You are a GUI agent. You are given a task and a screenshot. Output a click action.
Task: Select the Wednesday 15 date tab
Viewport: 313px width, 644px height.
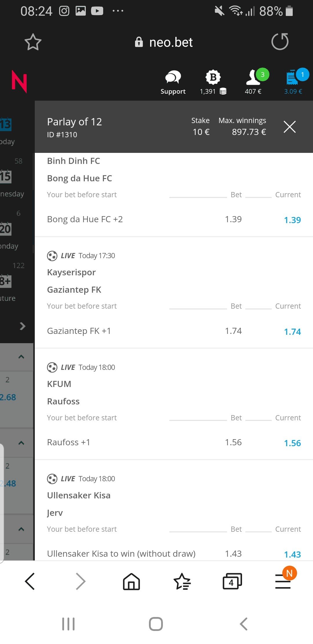pos(9,183)
